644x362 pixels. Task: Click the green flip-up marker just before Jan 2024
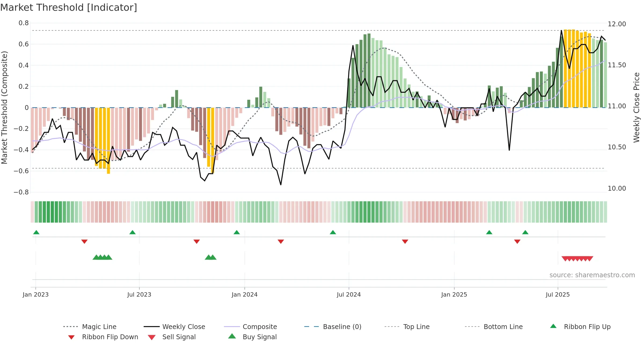[237, 232]
